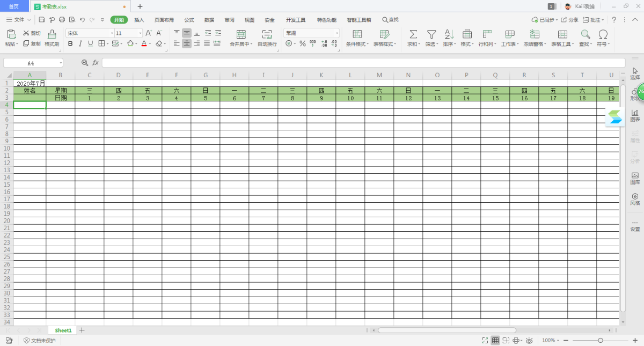
Task: Click the help question mark icon
Action: pos(614,20)
